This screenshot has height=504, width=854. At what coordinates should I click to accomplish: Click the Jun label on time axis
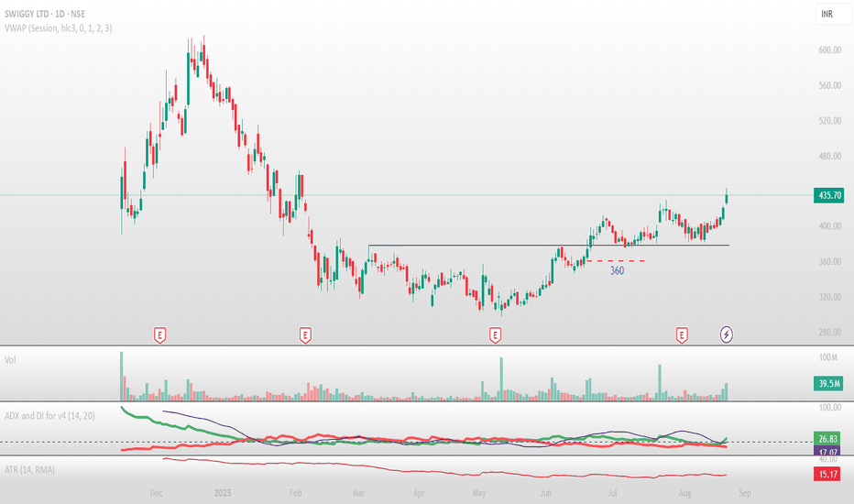(x=545, y=493)
